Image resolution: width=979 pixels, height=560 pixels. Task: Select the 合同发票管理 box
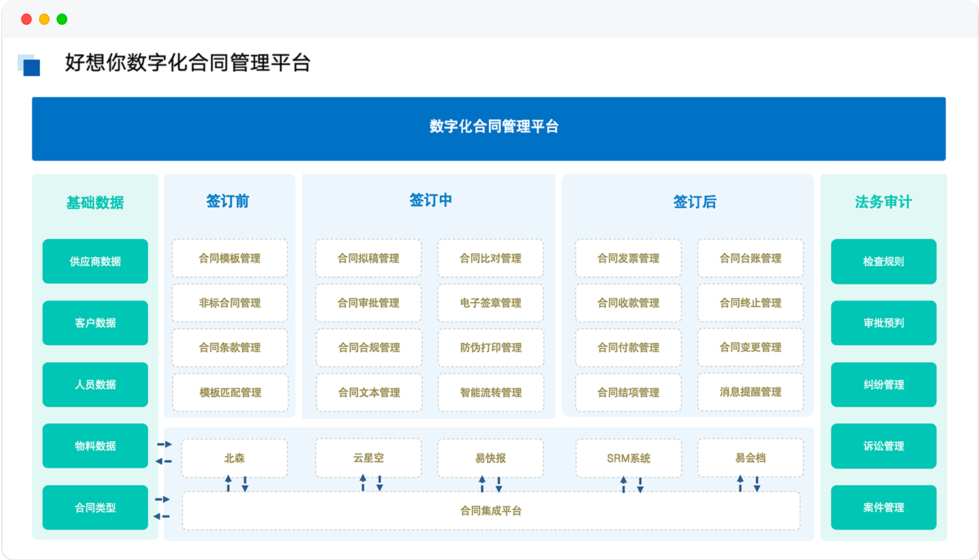click(x=629, y=258)
